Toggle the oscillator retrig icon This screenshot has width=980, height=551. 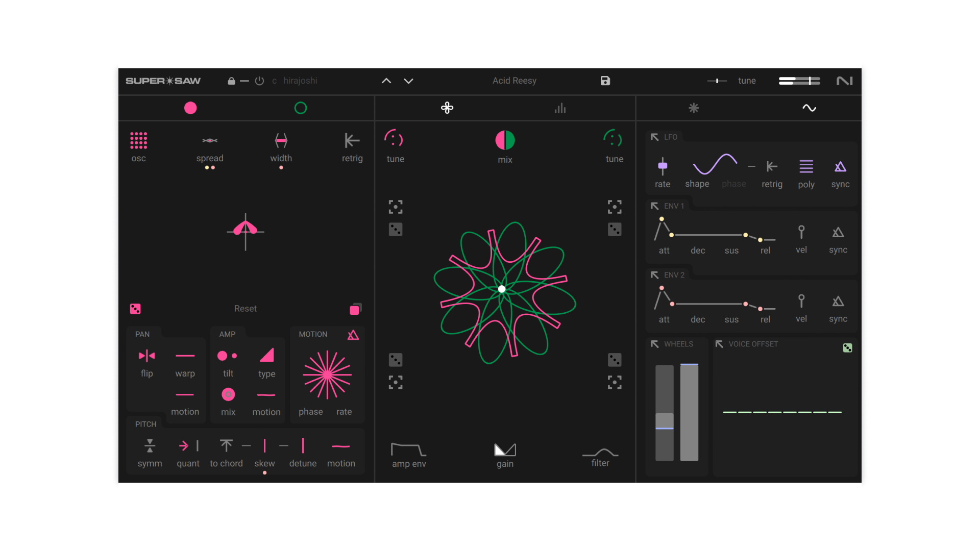click(x=352, y=140)
